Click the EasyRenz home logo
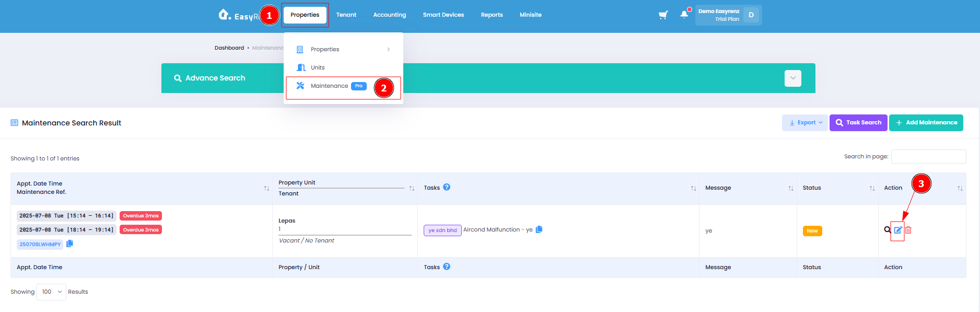The height and width of the screenshot is (312, 980). (x=238, y=15)
